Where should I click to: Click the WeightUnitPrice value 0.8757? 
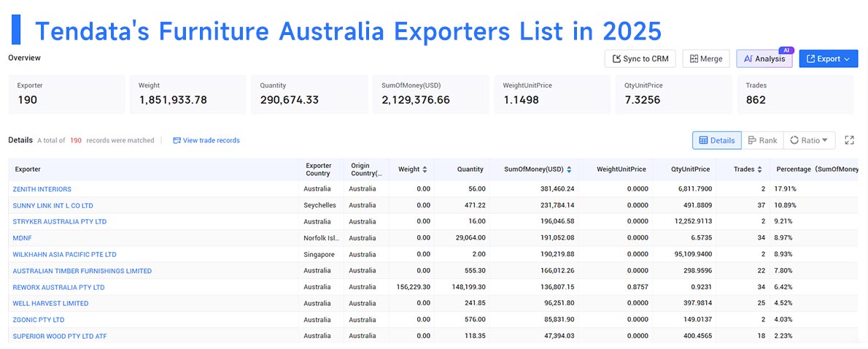pyautogui.click(x=637, y=288)
